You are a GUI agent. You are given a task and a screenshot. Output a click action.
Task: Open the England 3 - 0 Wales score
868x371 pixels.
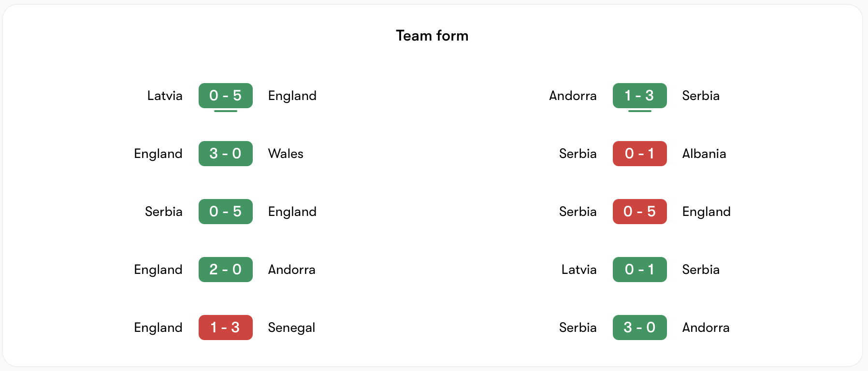225,154
